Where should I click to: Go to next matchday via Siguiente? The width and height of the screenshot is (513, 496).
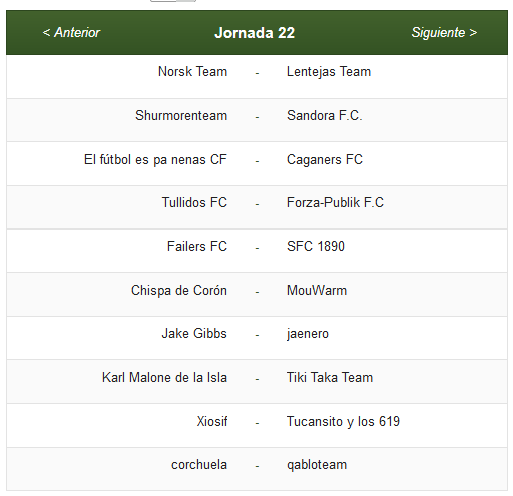(444, 33)
